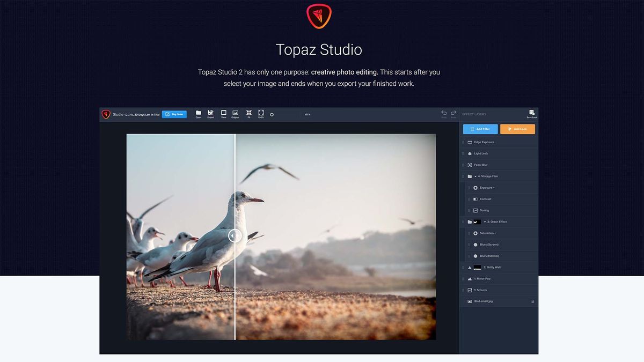Click the lock icon on Bird-small.jpg
Screen dimensions: 644x362
[x=533, y=301]
